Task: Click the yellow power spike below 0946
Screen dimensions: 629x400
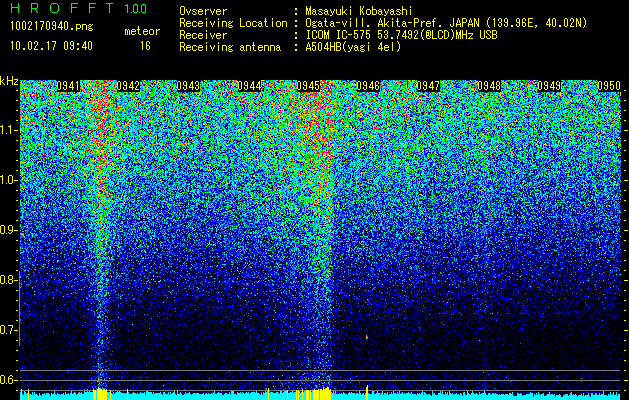Action: point(367,392)
